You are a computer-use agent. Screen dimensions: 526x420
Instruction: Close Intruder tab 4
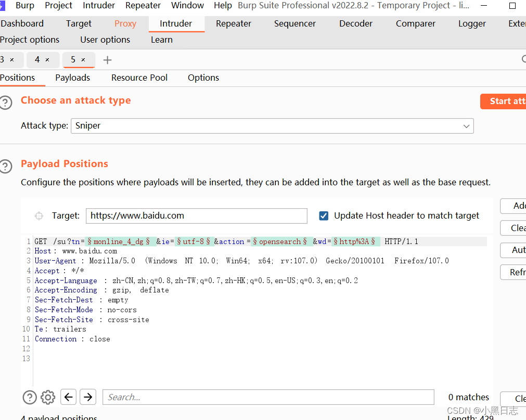[47, 60]
